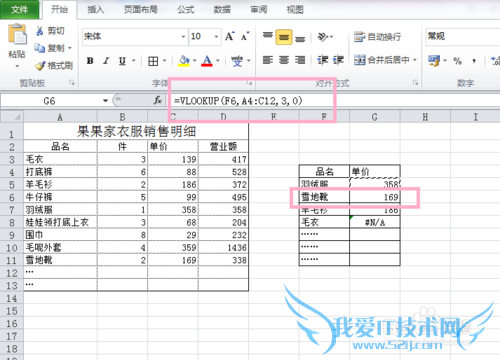Select cell with value 1436
Image resolution: width=500 pixels, height=360 pixels.
tap(223, 247)
